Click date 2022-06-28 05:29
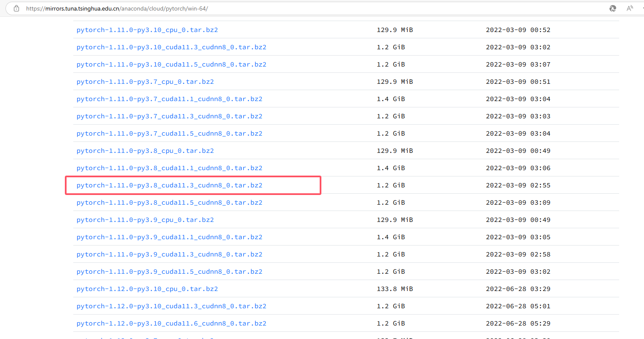 pos(518,323)
